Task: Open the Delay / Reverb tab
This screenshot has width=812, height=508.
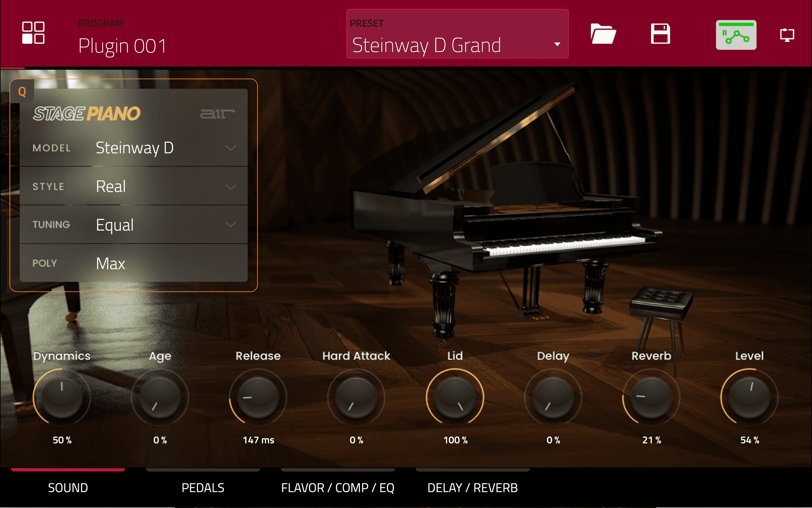Action: (x=473, y=487)
